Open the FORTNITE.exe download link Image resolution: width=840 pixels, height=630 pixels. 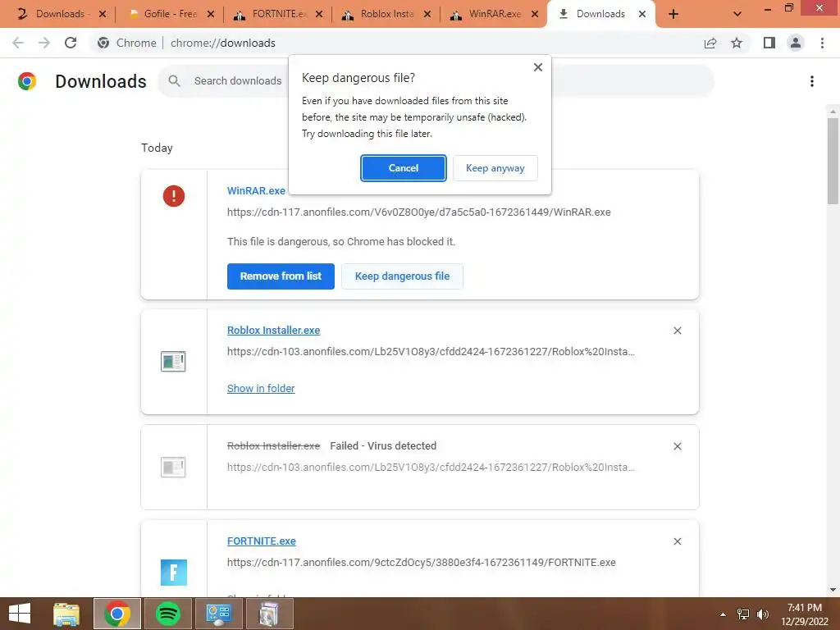[x=262, y=541]
